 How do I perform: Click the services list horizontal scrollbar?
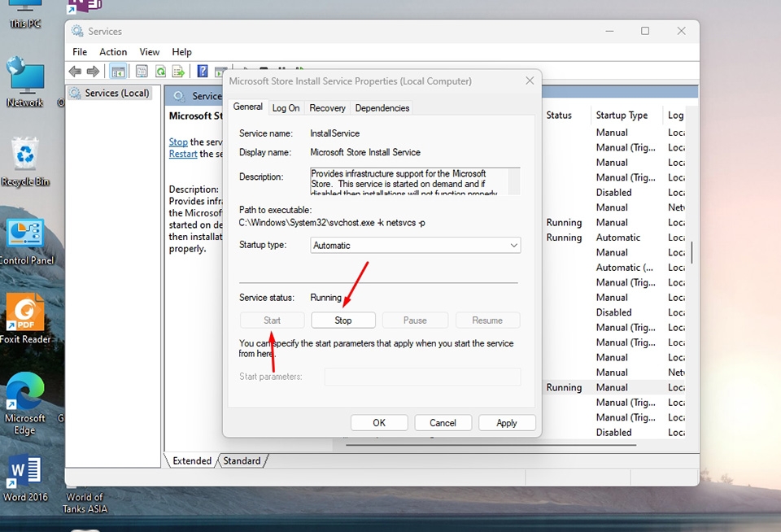pyautogui.click(x=491, y=444)
